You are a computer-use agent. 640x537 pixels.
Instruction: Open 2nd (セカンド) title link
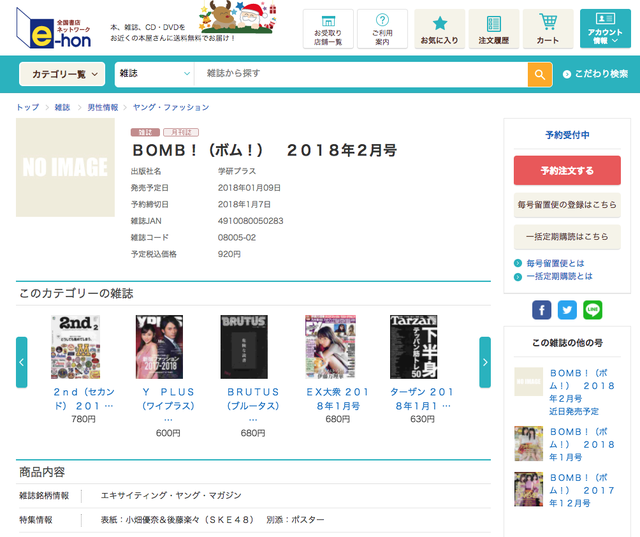point(84,399)
